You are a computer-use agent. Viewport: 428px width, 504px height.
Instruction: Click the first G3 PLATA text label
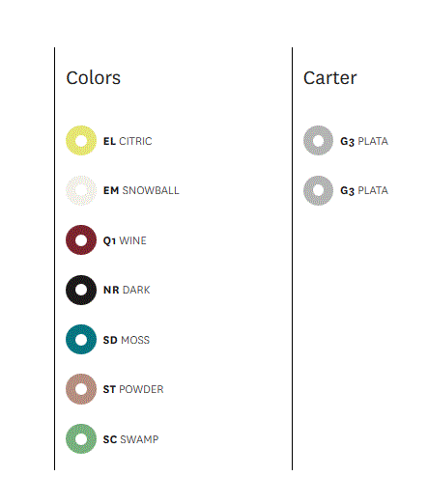tap(364, 141)
